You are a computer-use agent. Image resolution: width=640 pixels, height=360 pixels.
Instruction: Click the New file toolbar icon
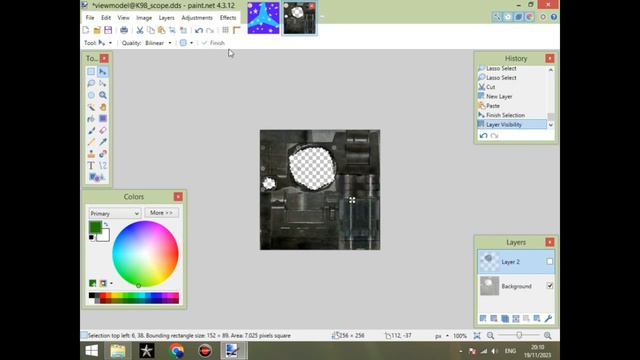(x=86, y=30)
